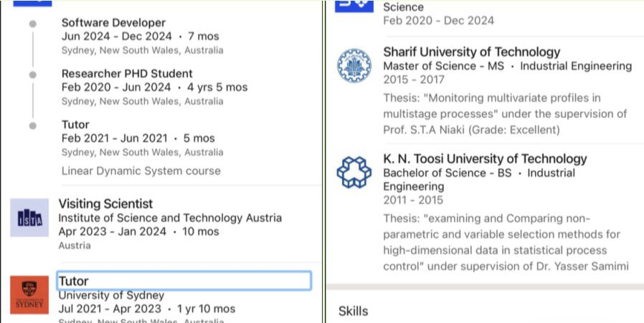Select the K. N. Toosi University logo
Image resolution: width=644 pixels, height=323 pixels.
pos(355,173)
